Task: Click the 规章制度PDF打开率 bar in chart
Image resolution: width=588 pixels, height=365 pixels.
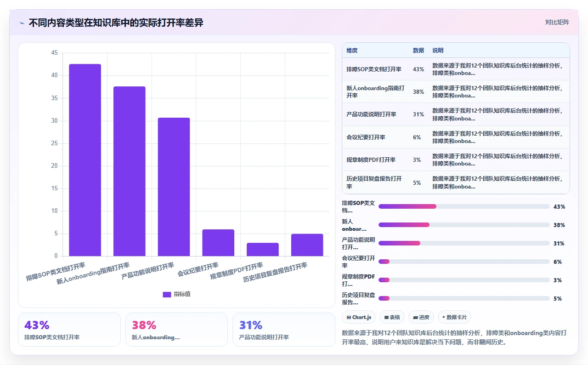Action: point(263,249)
